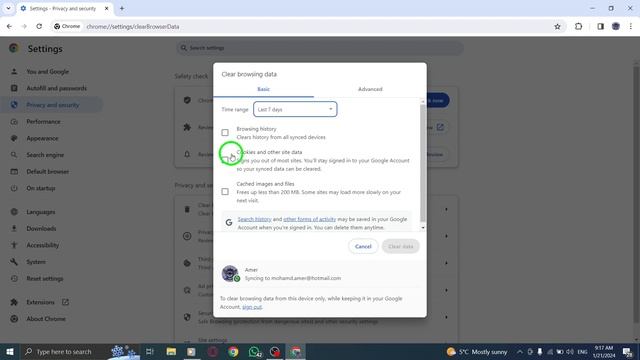Open the browser Extensions toolbar icon
The height and width of the screenshot is (360, 640).
pos(578,27)
